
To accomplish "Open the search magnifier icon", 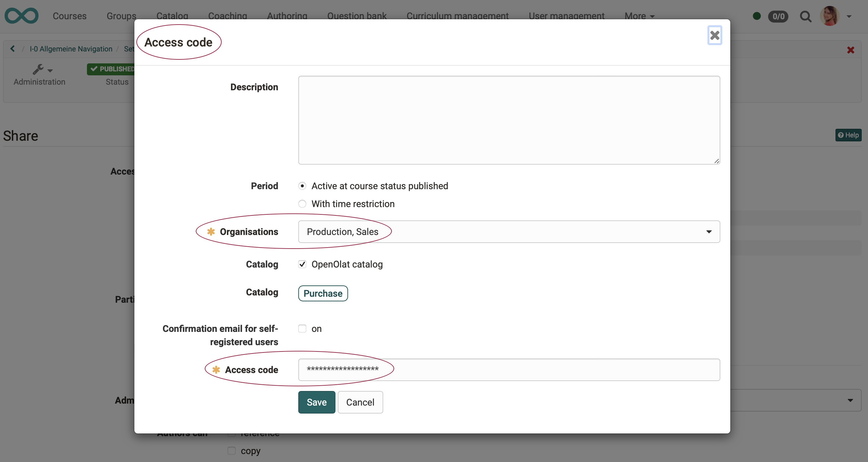I will point(805,16).
